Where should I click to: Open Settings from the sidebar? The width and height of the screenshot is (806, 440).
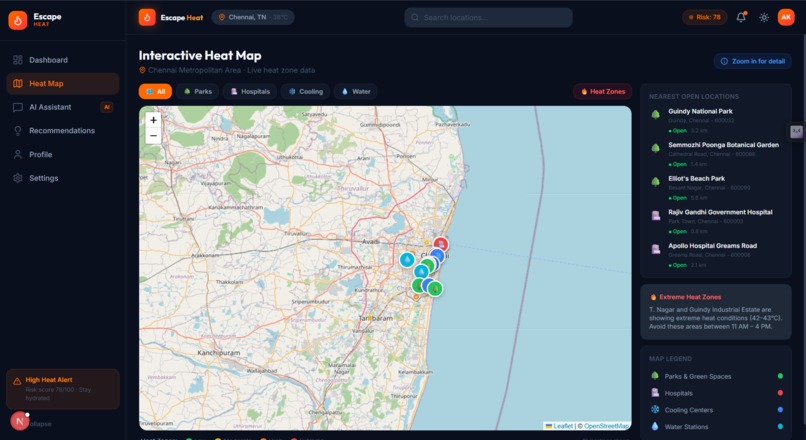[63, 178]
